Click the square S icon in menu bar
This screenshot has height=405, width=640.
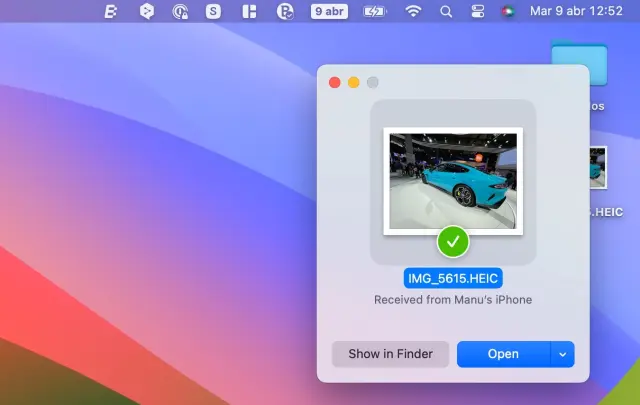coord(213,11)
